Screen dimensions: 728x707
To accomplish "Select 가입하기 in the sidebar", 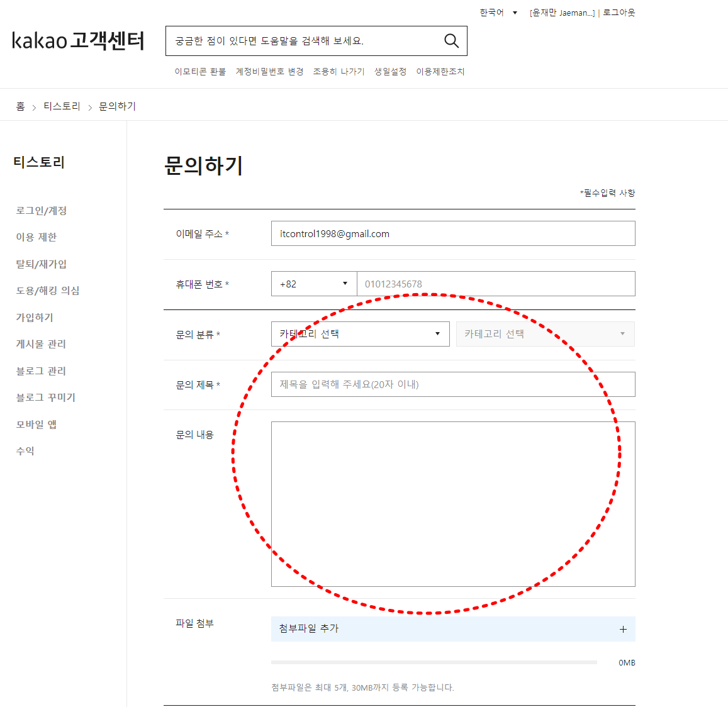I will (35, 318).
